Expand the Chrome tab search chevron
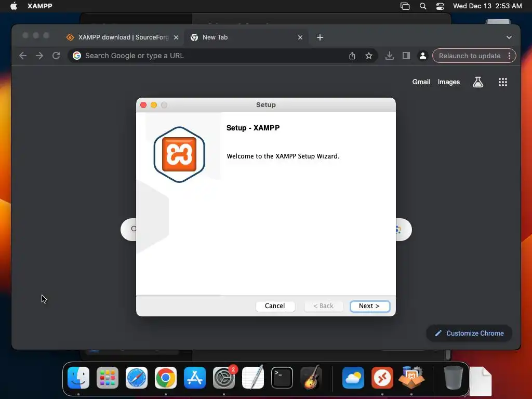The height and width of the screenshot is (399, 532). tap(509, 37)
